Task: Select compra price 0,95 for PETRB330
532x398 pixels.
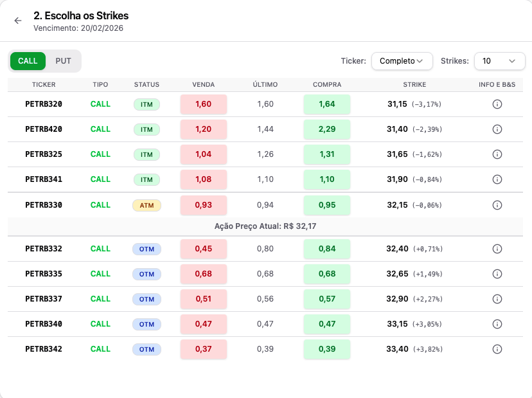Action: tap(327, 205)
